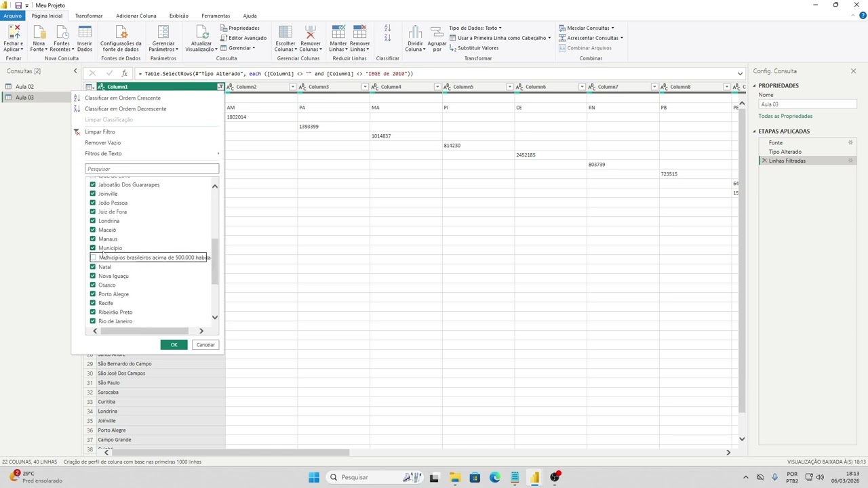Viewport: 868px width, 488px height.
Task: Open the Power BI taskbar icon
Action: click(x=535, y=477)
